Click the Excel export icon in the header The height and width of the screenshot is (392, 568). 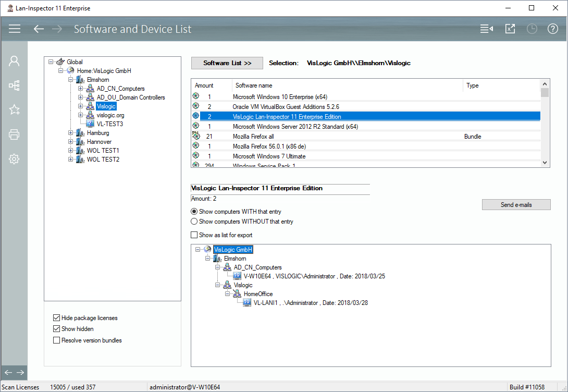click(x=510, y=29)
